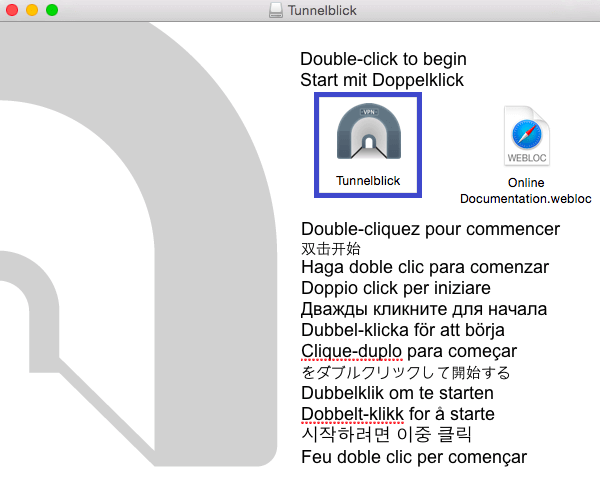Select the Online Documentation.webloc file icon
This screenshot has width=600, height=480.
pos(527,136)
